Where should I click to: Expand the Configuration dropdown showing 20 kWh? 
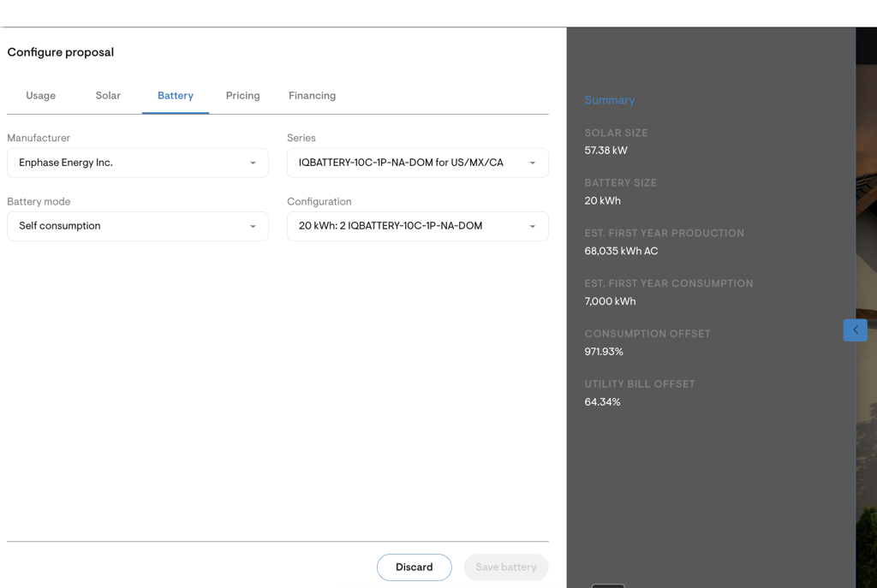tap(417, 226)
